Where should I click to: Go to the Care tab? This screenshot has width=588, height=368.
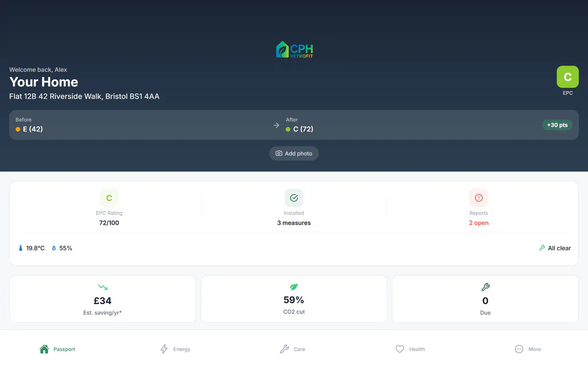[x=293, y=349]
